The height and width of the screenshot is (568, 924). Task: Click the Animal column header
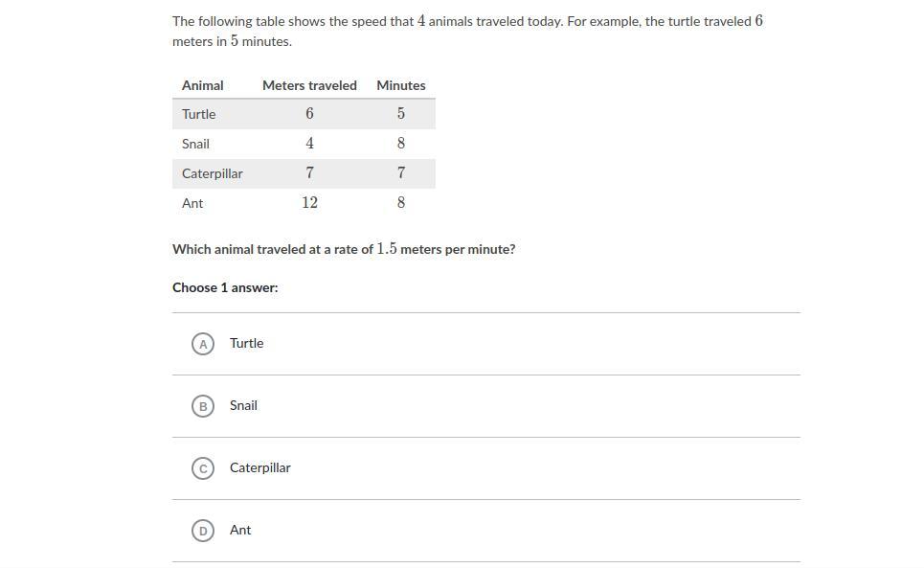(x=202, y=85)
